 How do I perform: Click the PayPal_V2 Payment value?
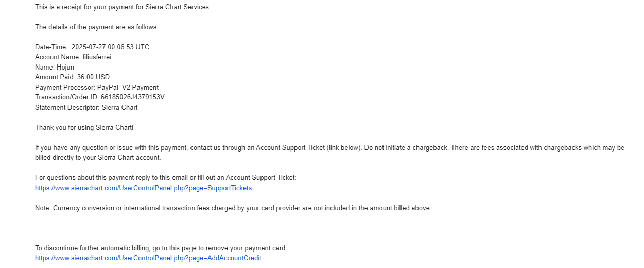[128, 88]
